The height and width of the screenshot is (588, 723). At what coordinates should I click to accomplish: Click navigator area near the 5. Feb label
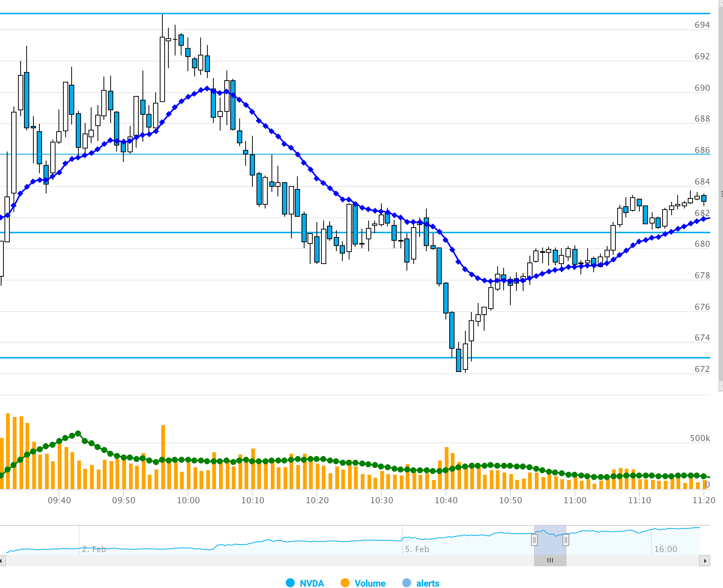point(417,549)
